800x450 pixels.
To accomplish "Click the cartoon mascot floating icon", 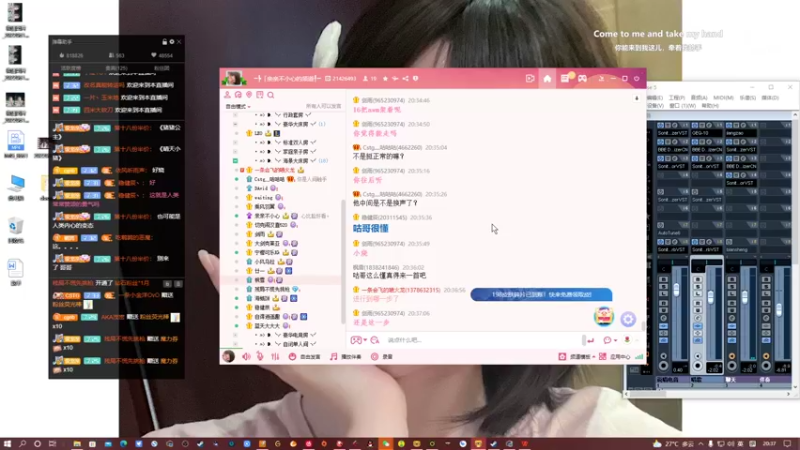I will (x=604, y=317).
